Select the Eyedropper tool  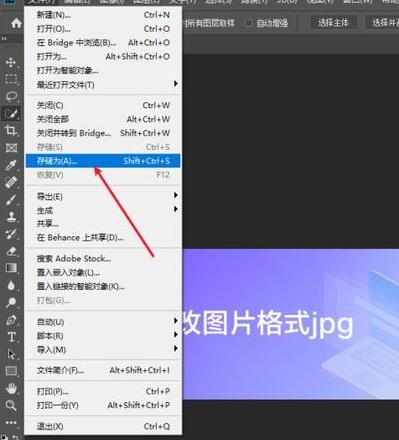11,165
